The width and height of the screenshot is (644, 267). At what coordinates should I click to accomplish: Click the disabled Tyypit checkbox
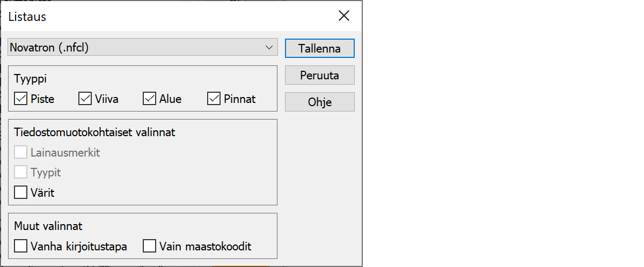[x=21, y=173]
